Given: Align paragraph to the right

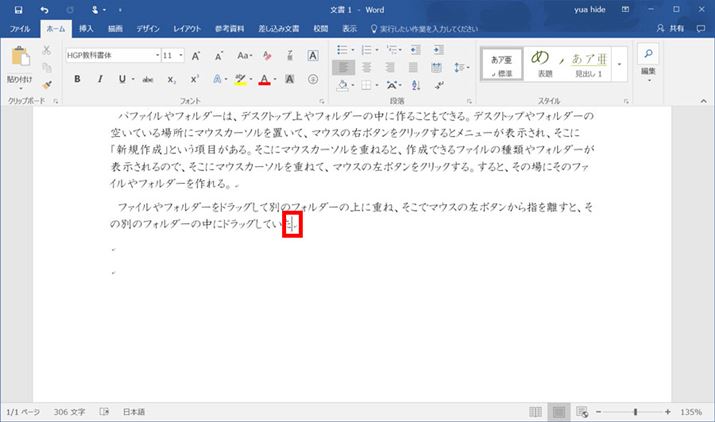Looking at the screenshot, I should coord(390,68).
